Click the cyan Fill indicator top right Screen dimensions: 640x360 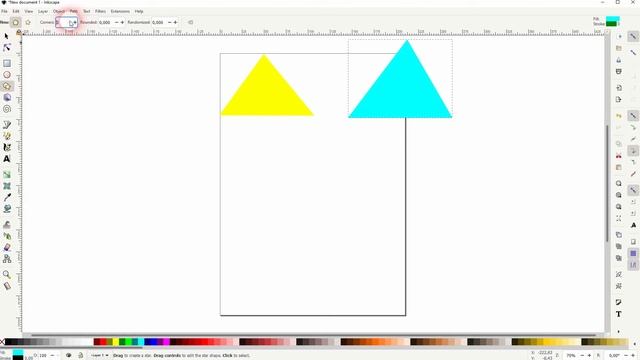(x=613, y=19)
